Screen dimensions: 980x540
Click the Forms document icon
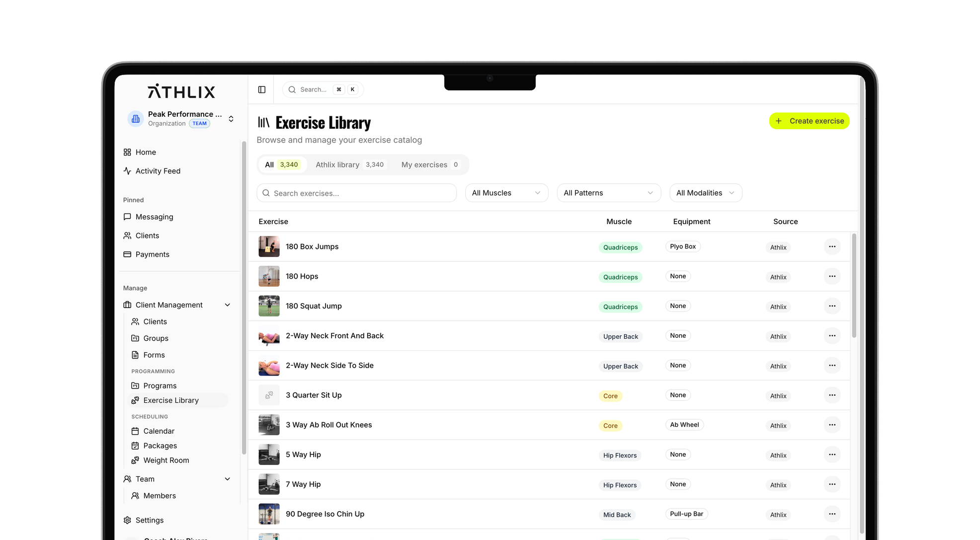tap(135, 355)
